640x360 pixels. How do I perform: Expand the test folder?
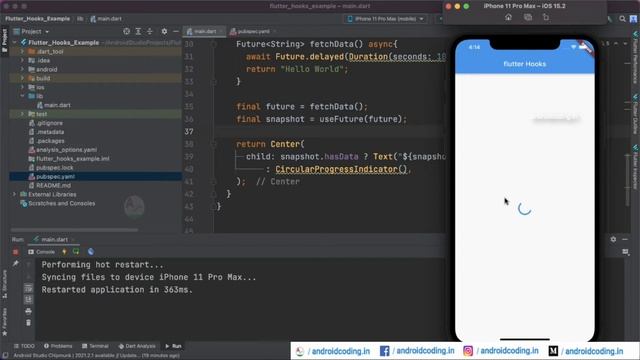pyautogui.click(x=22, y=114)
